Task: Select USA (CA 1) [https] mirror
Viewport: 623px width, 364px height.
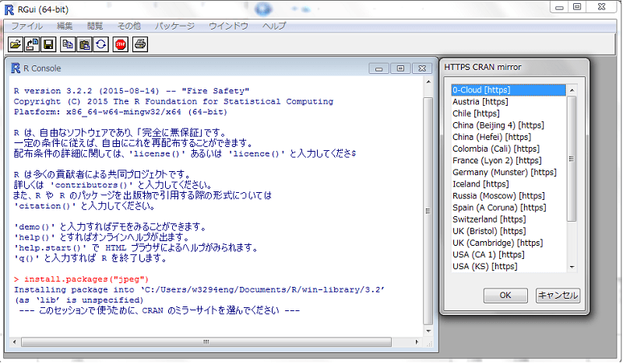Action: (509, 255)
